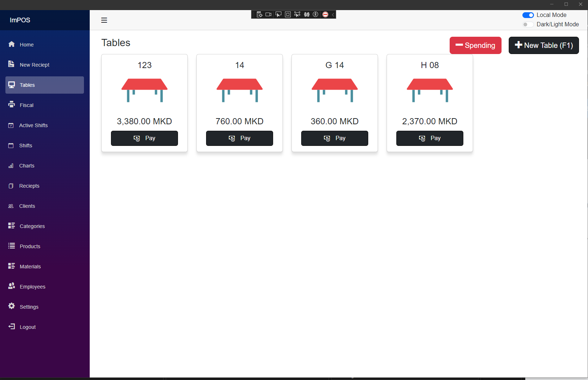This screenshot has width=588, height=380.
Task: Open Reciepts from the sidebar
Action: click(x=45, y=186)
